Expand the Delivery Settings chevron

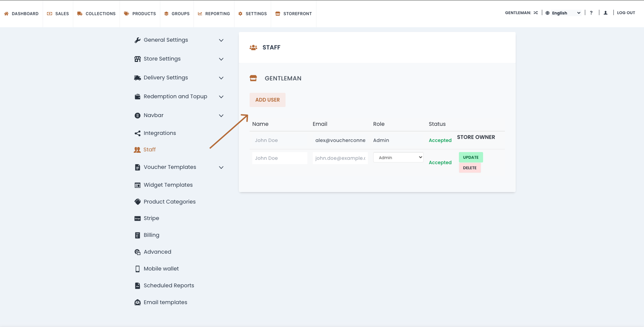point(221,78)
